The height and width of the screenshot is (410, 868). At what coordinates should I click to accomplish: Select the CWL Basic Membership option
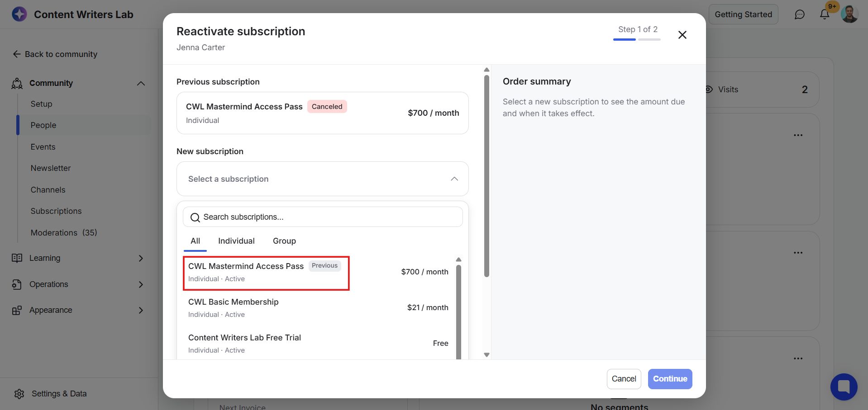318,308
